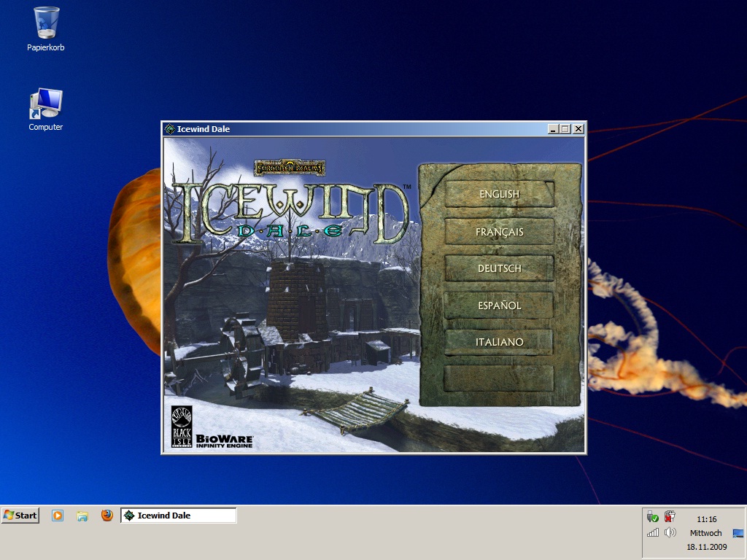
Task: Click the safely remove hardware tray icon
Action: point(653,517)
